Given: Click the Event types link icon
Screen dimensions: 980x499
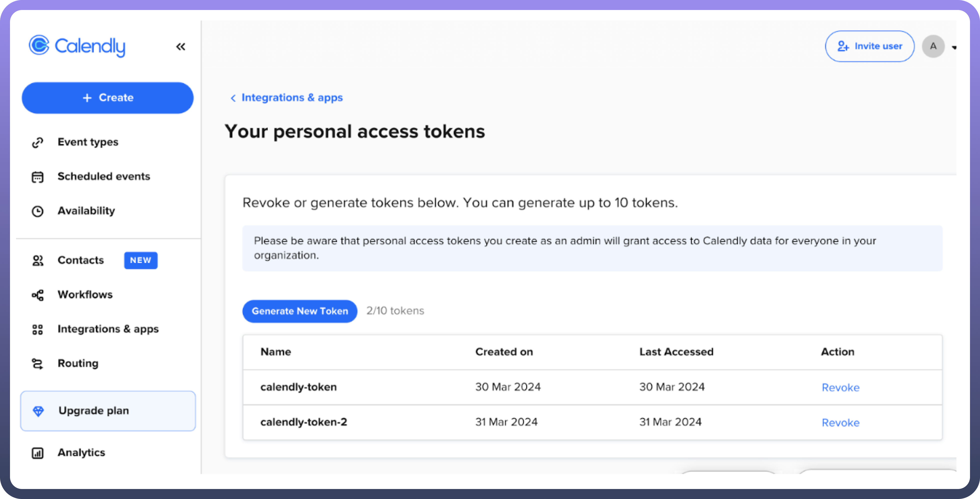Looking at the screenshot, I should coord(38,143).
